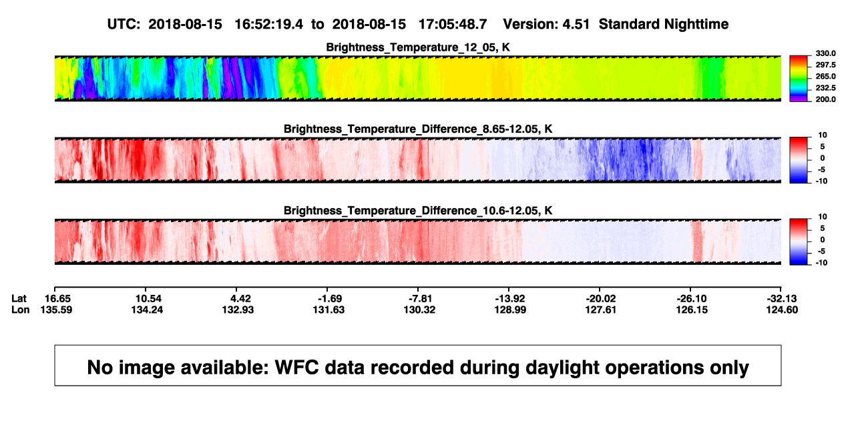Click the Version: 4.51 text
The image size is (868, 445).
pyautogui.click(x=547, y=24)
